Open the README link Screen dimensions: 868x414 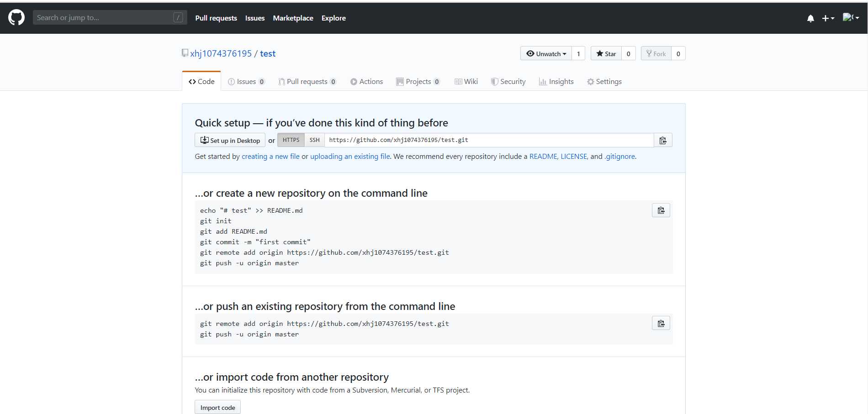[543, 156]
